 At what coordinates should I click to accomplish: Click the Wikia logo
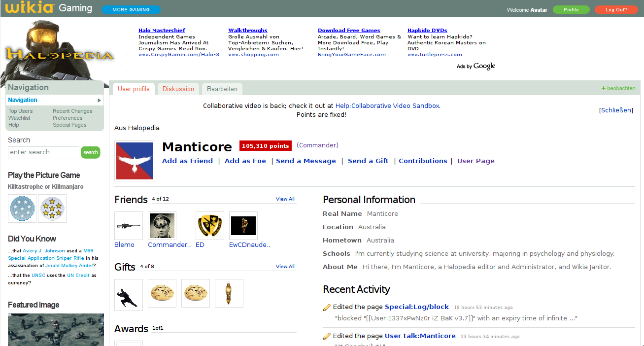click(30, 8)
